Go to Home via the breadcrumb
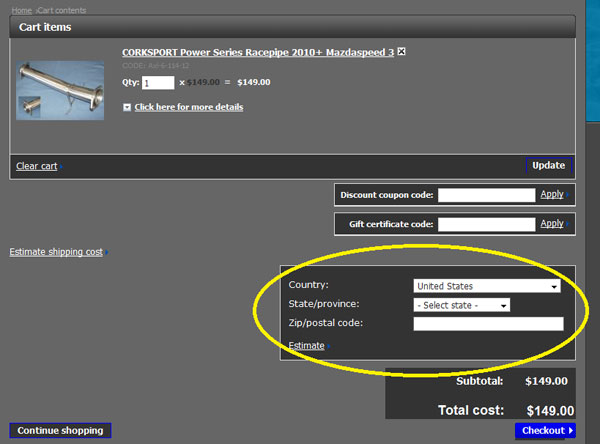Viewport: 600px width, 444px height. (19, 9)
